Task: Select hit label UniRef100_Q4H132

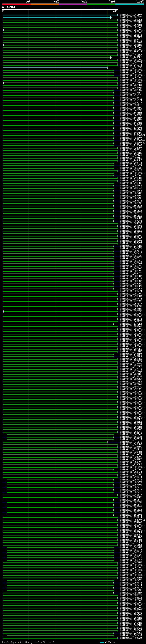Action: 131,228
